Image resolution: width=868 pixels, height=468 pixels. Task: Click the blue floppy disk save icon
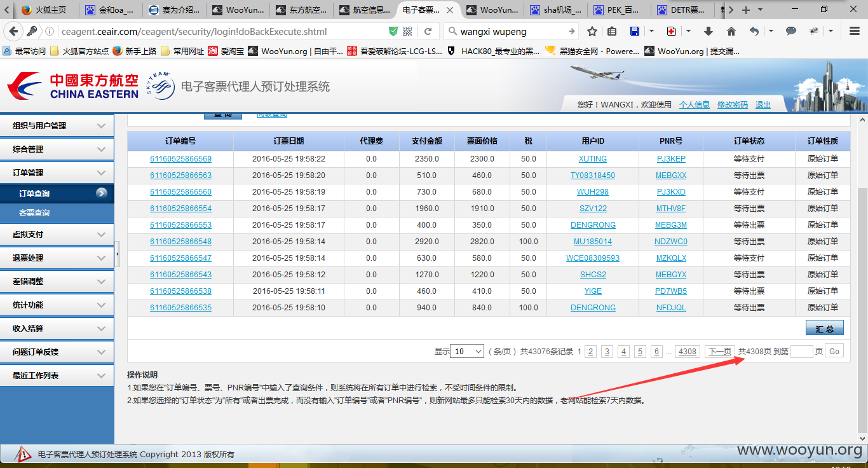pos(634,31)
